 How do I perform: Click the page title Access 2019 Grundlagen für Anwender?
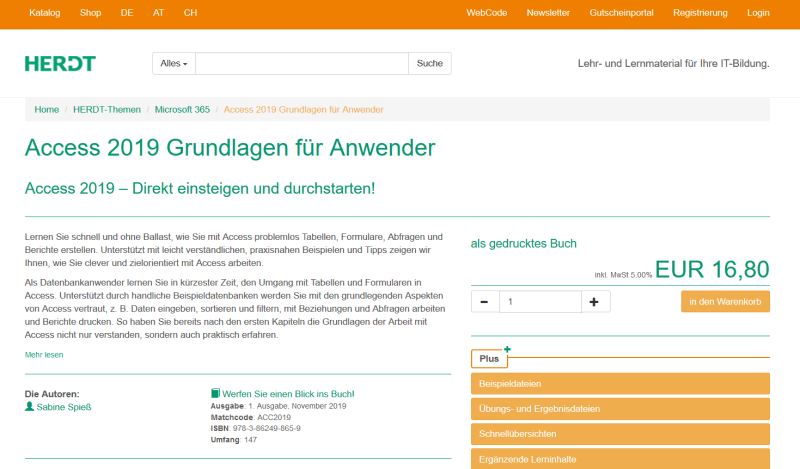pos(230,147)
